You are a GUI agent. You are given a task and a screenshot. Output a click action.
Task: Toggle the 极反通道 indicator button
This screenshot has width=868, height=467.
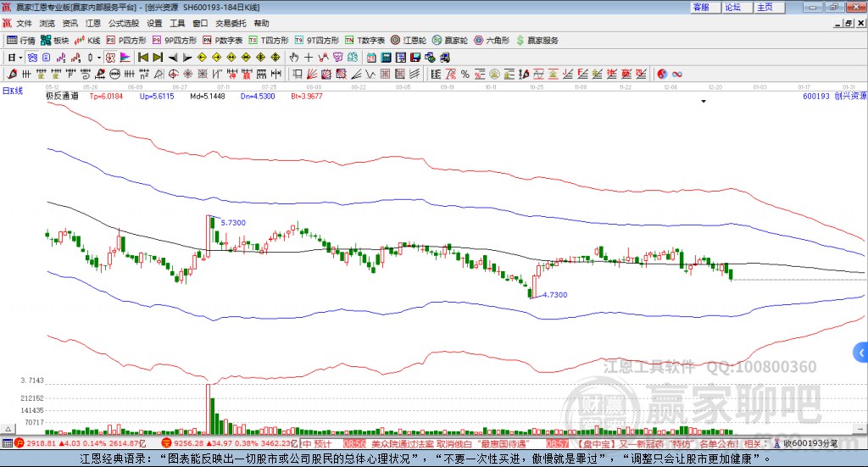click(62, 97)
